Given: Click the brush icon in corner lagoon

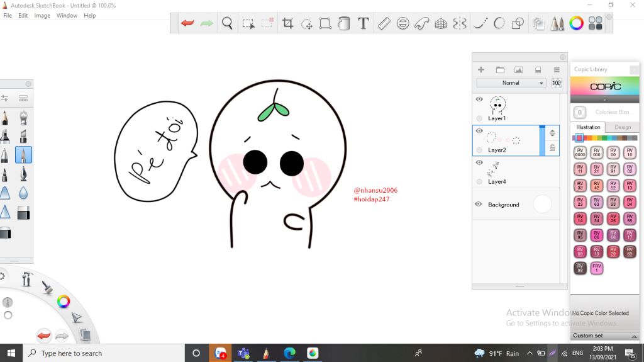Looking at the screenshot, I should pyautogui.click(x=47, y=288).
